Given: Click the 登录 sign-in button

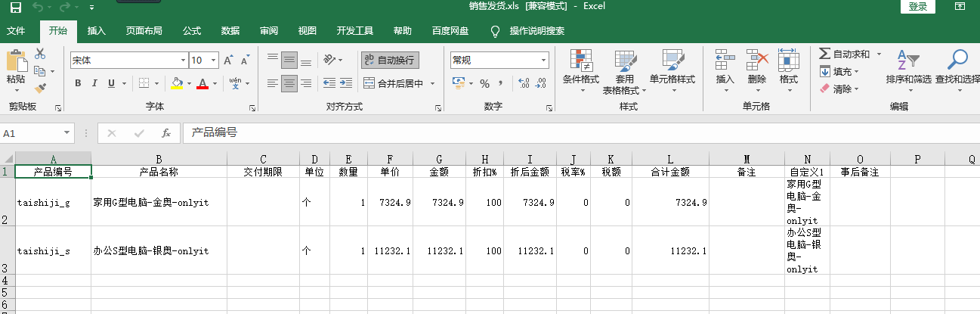Looking at the screenshot, I should pos(918,7).
